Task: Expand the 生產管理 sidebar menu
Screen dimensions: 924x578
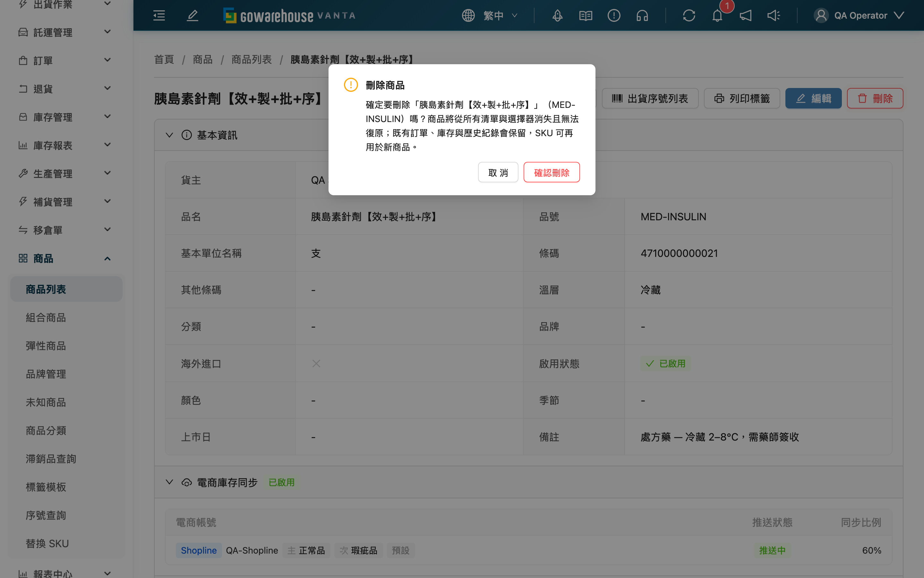Action: [66, 173]
